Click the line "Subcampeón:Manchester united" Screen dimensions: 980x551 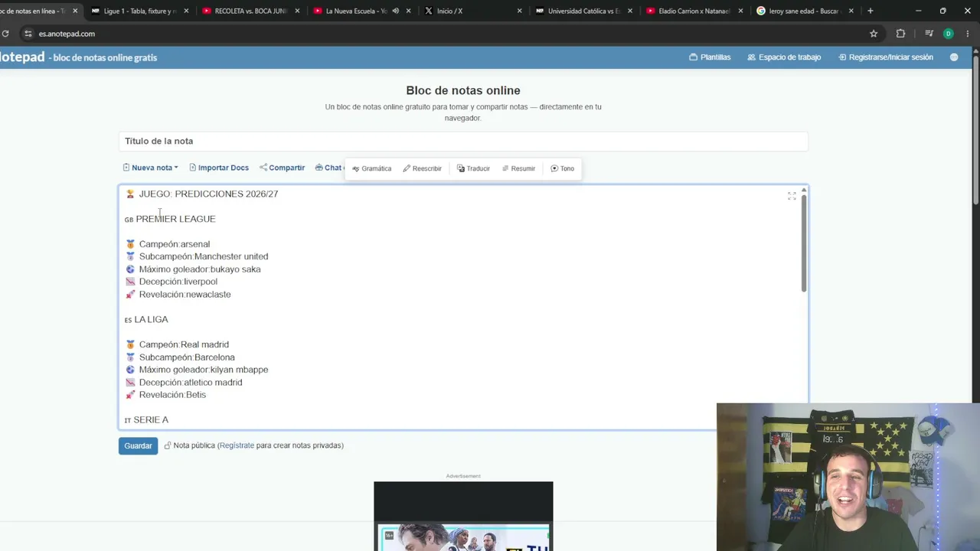point(197,256)
